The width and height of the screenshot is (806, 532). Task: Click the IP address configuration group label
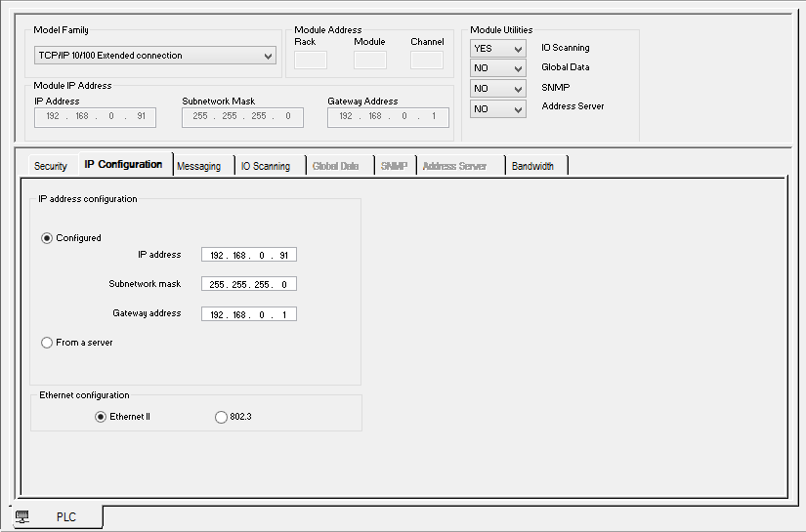point(88,199)
